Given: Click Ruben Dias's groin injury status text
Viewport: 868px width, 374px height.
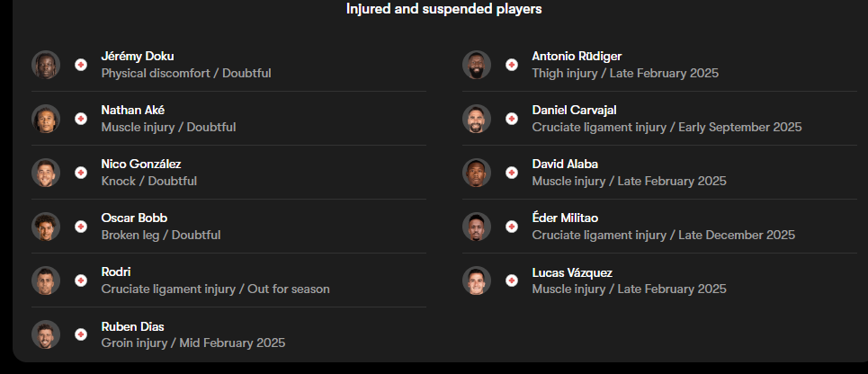Looking at the screenshot, I should pos(192,343).
